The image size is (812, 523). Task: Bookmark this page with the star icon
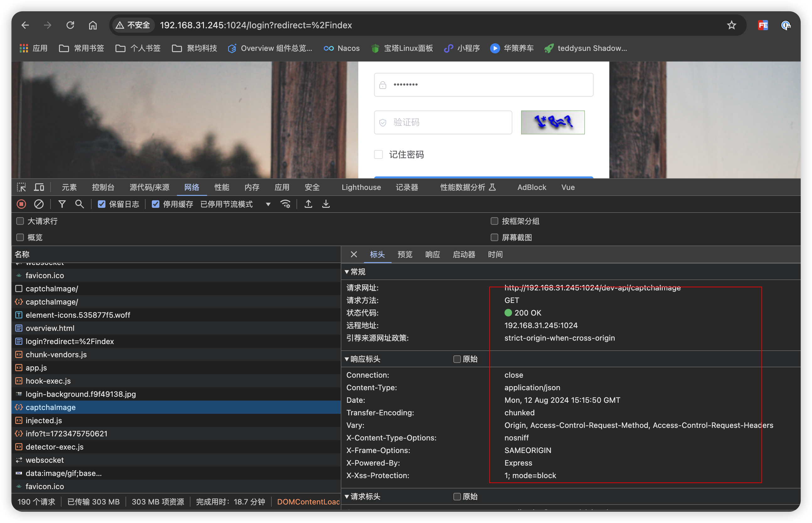click(731, 25)
